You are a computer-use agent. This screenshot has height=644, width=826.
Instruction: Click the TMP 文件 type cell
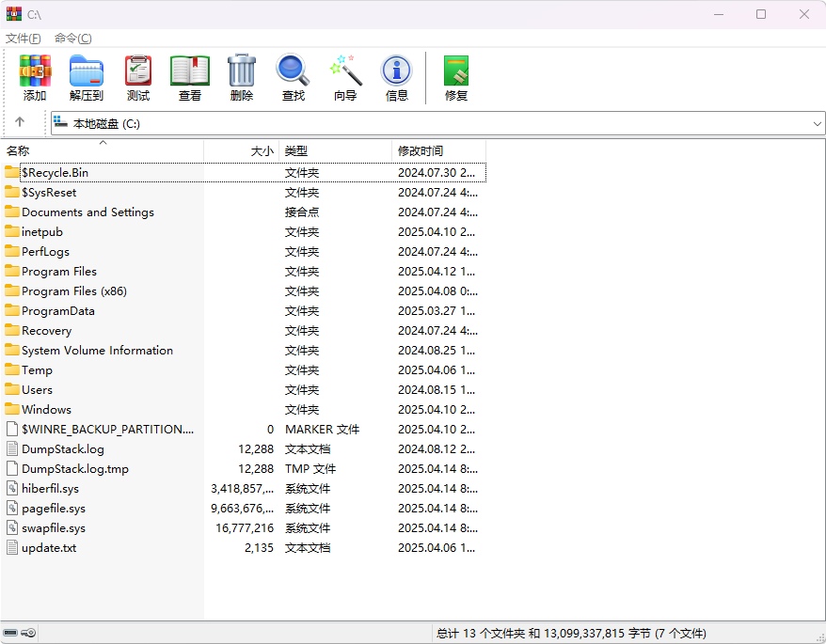coord(310,468)
